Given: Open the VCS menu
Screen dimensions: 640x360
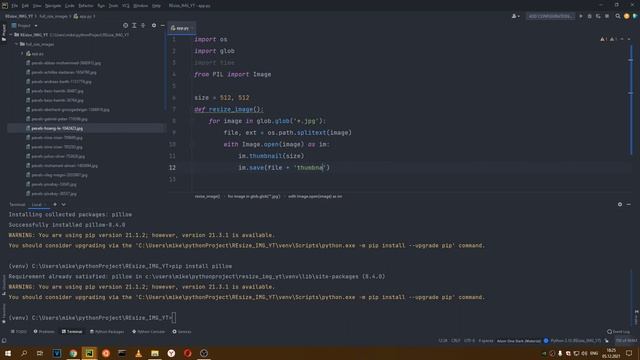Looking at the screenshot, I should pos(126,6).
